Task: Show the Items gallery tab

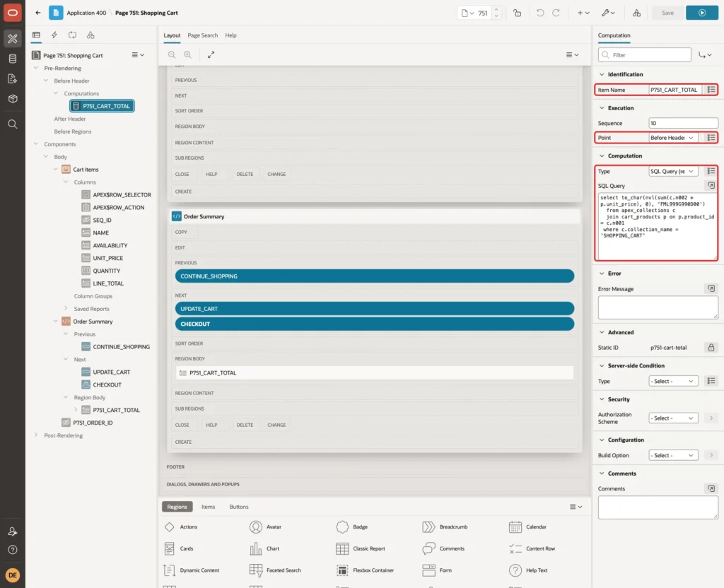Action: tap(209, 507)
